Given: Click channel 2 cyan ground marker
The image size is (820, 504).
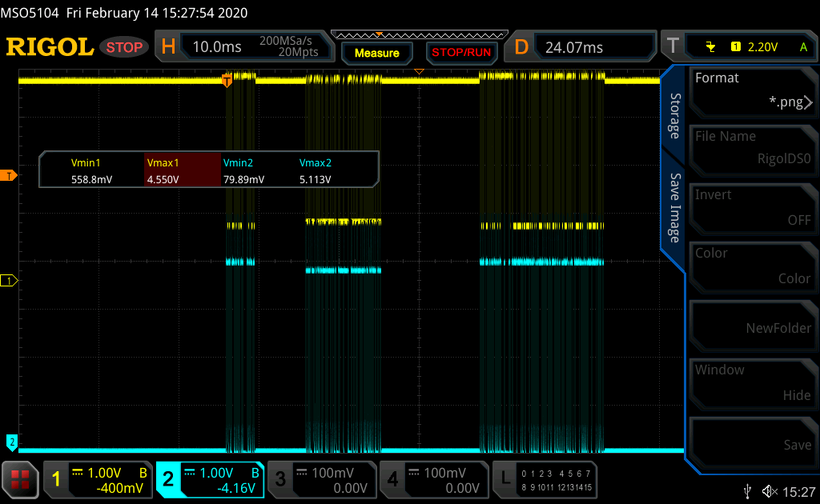Looking at the screenshot, I should [x=11, y=442].
